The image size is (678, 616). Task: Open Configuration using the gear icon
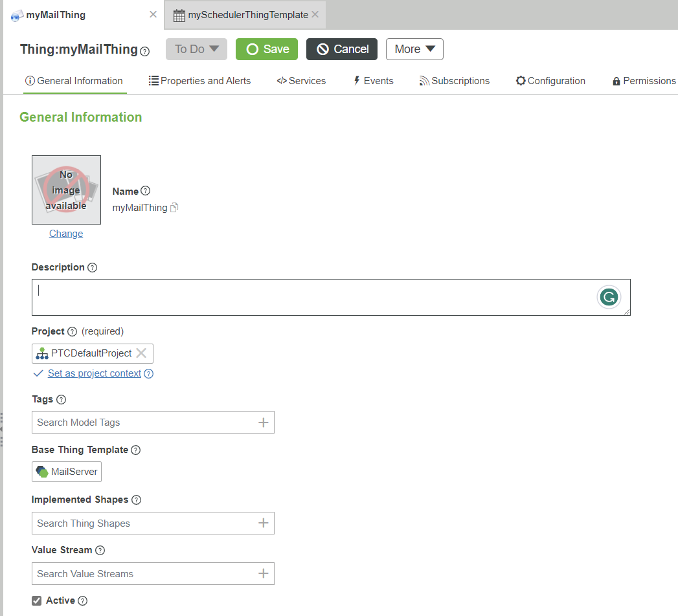[x=520, y=80]
